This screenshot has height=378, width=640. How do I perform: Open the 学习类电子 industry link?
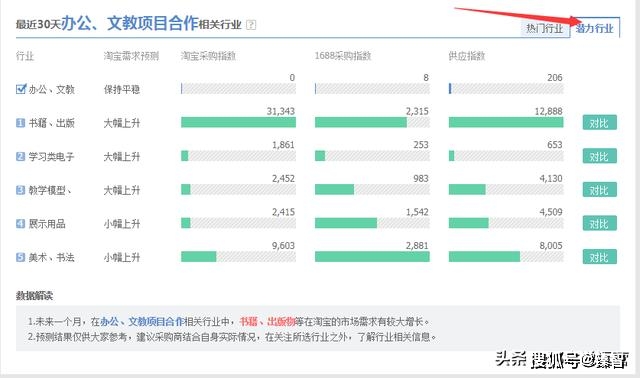[x=51, y=156]
